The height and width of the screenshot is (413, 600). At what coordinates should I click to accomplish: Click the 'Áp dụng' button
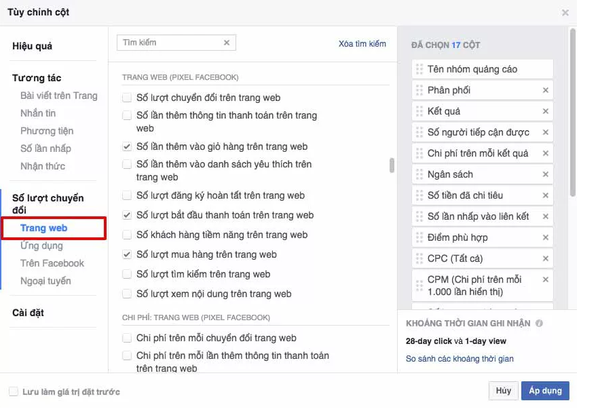[x=546, y=390]
